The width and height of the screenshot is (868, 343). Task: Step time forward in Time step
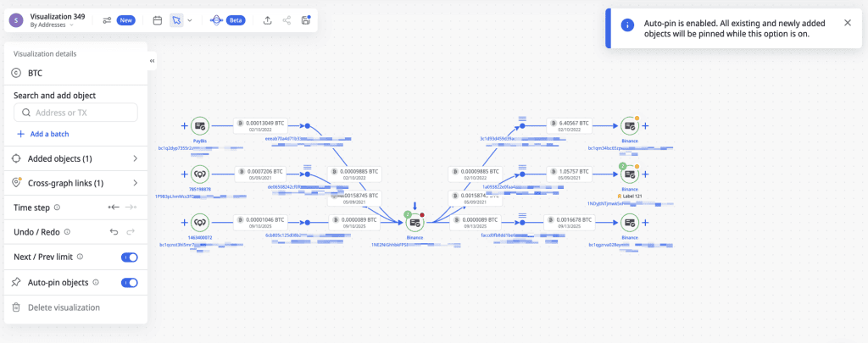tap(131, 207)
